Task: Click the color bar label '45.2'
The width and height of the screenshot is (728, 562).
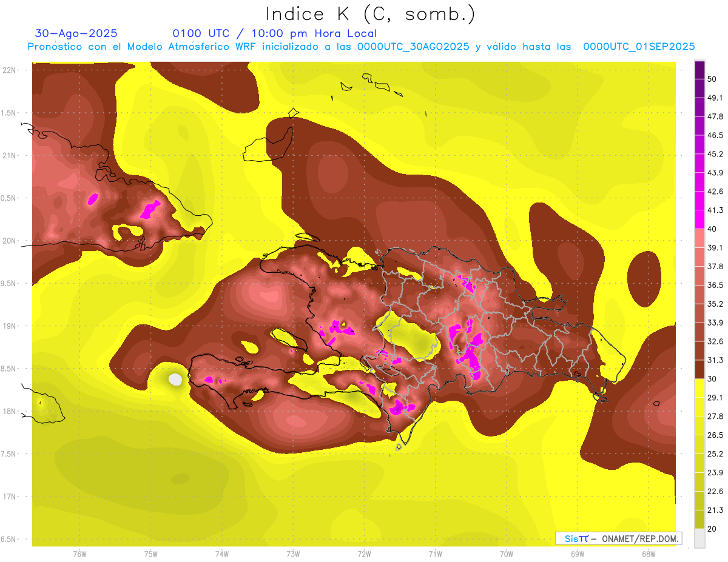Action: point(715,154)
